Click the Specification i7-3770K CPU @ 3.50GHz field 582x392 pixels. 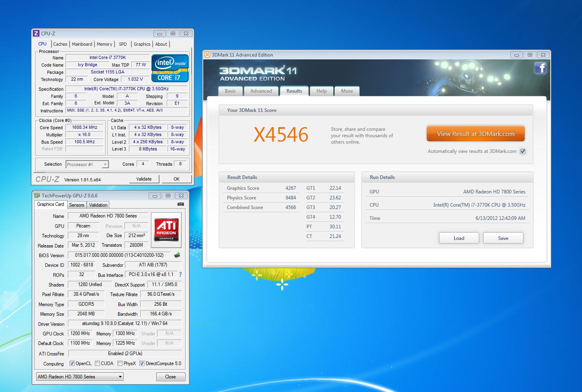point(127,89)
